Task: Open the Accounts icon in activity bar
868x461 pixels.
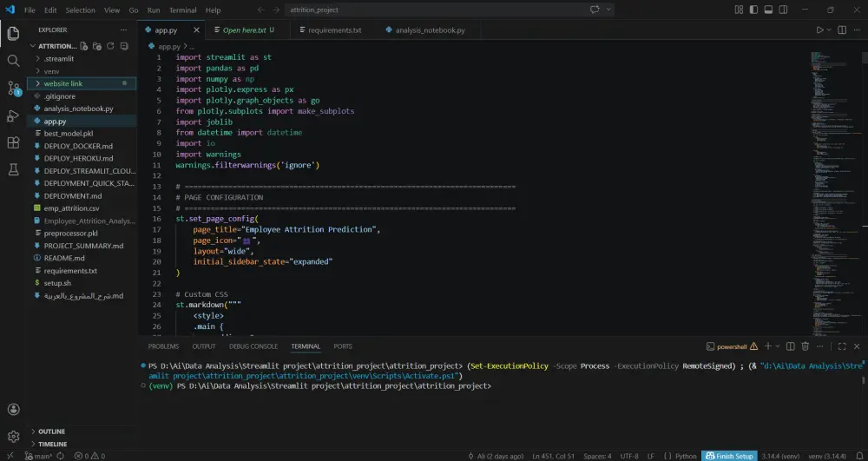Action: [x=13, y=410]
